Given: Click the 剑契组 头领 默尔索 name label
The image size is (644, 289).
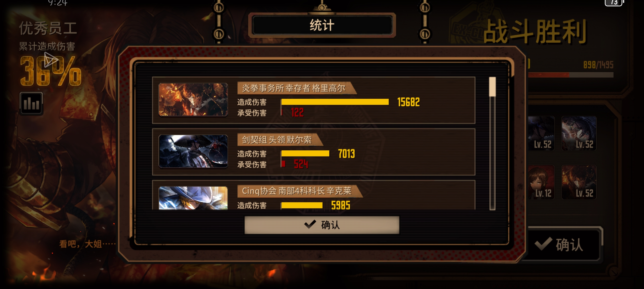Looking at the screenshot, I should [x=277, y=140].
